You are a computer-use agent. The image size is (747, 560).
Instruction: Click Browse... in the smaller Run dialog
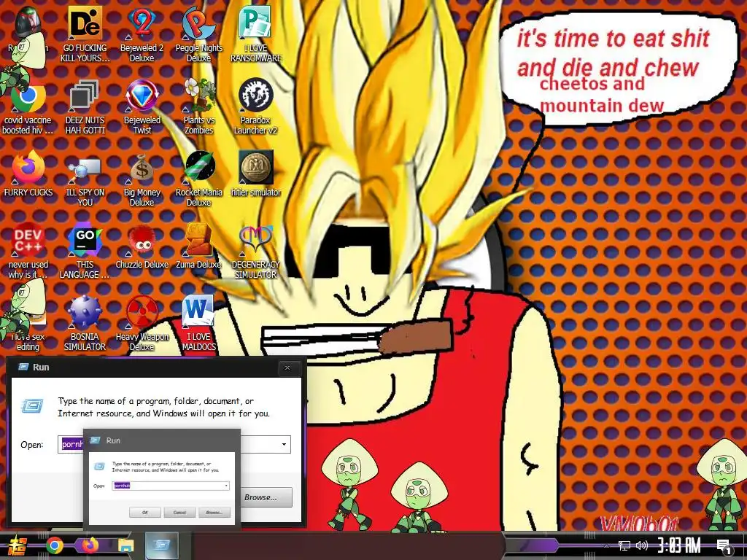click(214, 513)
